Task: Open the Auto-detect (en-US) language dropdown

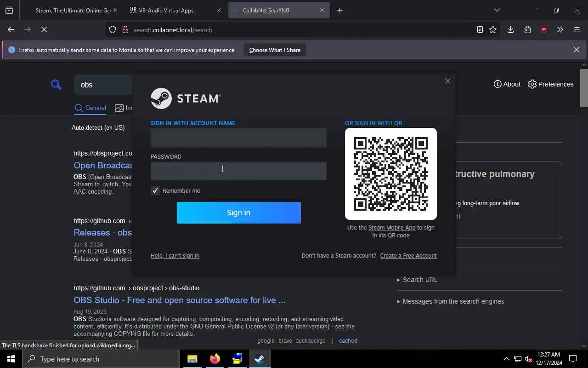Action: point(98,127)
